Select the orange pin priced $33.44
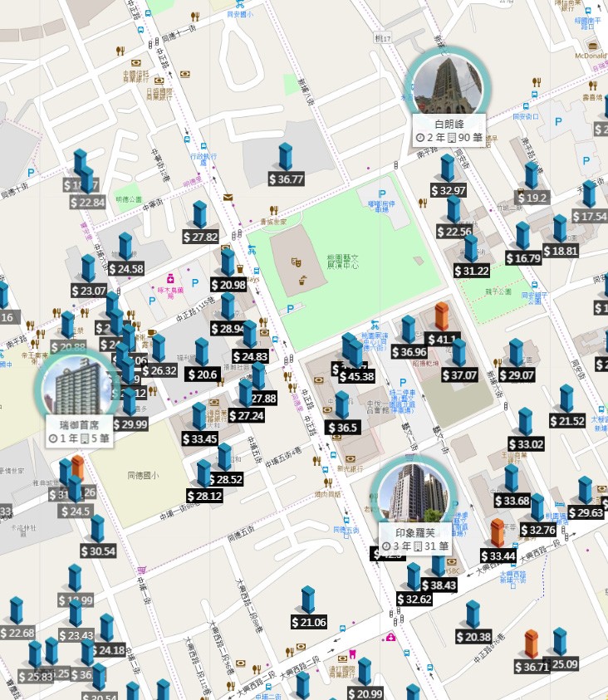The image size is (608, 700). click(498, 533)
